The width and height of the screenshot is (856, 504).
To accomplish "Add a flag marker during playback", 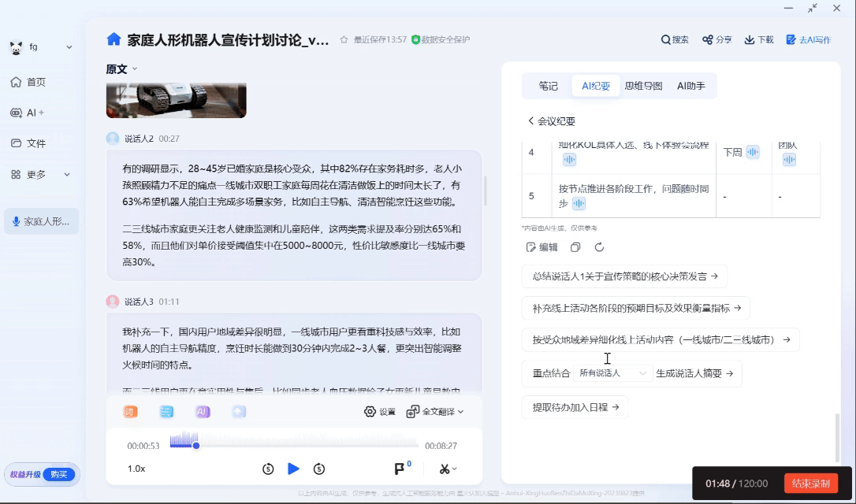I will pos(400,468).
